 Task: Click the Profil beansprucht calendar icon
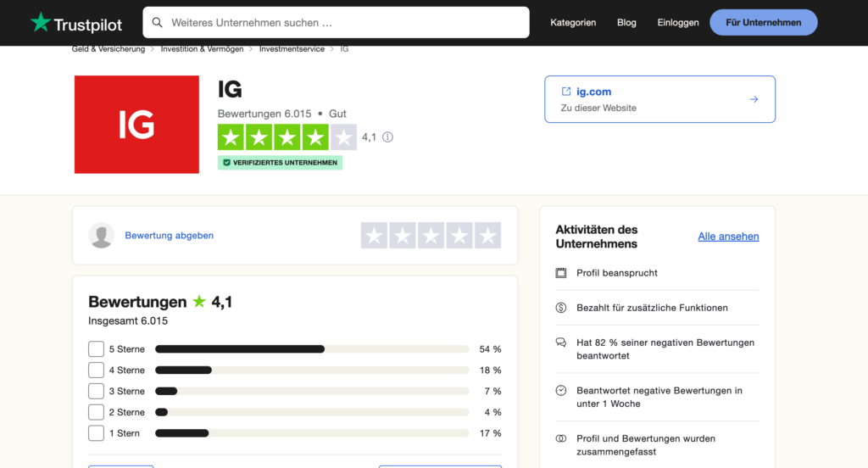pos(561,273)
